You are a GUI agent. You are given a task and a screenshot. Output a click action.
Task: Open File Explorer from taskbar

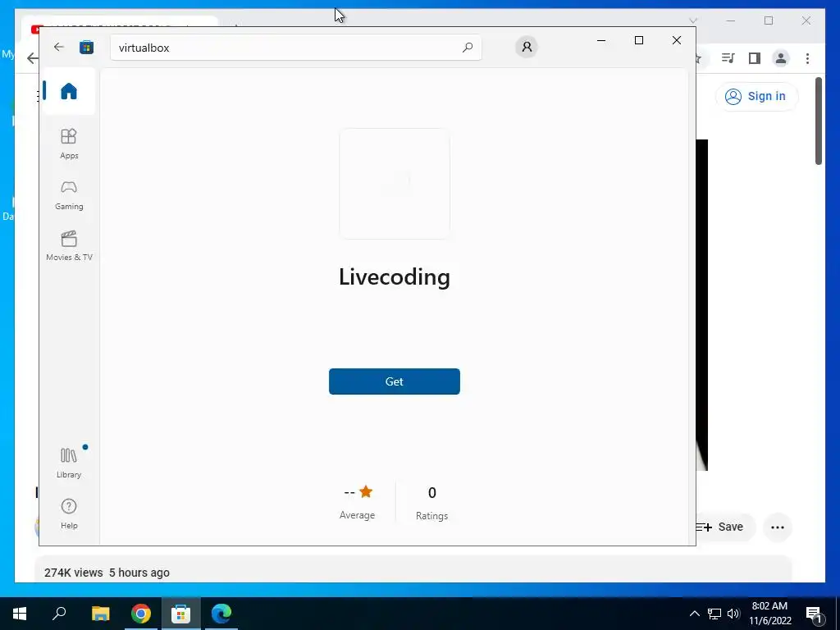click(x=100, y=614)
